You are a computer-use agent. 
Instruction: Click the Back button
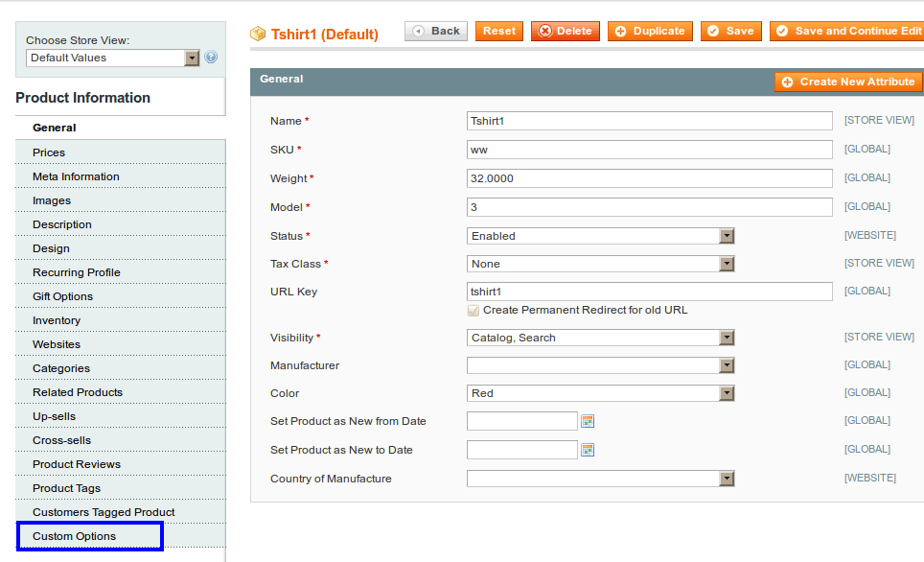[x=436, y=32]
